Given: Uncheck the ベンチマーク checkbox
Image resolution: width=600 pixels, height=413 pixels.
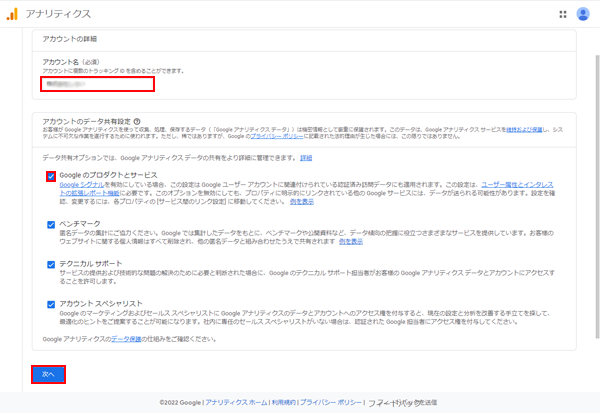Looking at the screenshot, I should (51, 224).
